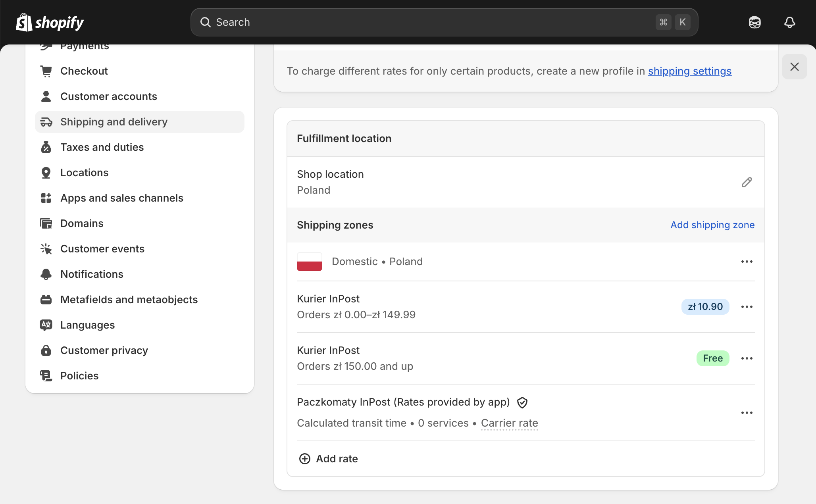
Task: Click the 'Domestic • Poland' zone label
Action: point(377,262)
